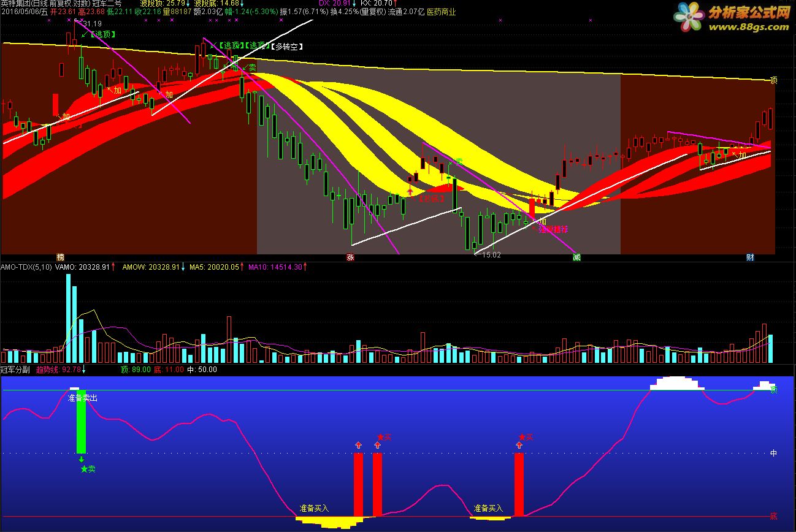Image resolution: width=796 pixels, height=532 pixels.
Task: Click the first red buy bar in the sub-indicator
Action: pyautogui.click(x=358, y=485)
